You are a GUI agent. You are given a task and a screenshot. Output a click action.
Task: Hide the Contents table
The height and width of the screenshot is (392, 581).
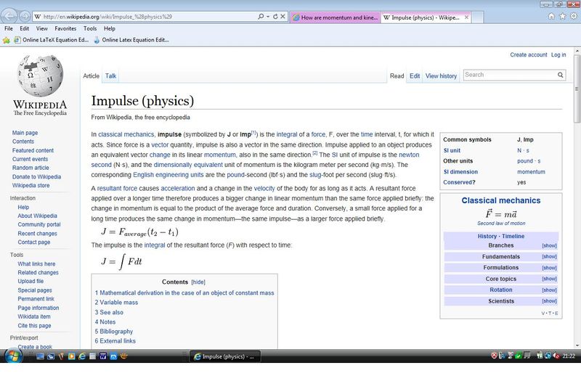coord(198,282)
